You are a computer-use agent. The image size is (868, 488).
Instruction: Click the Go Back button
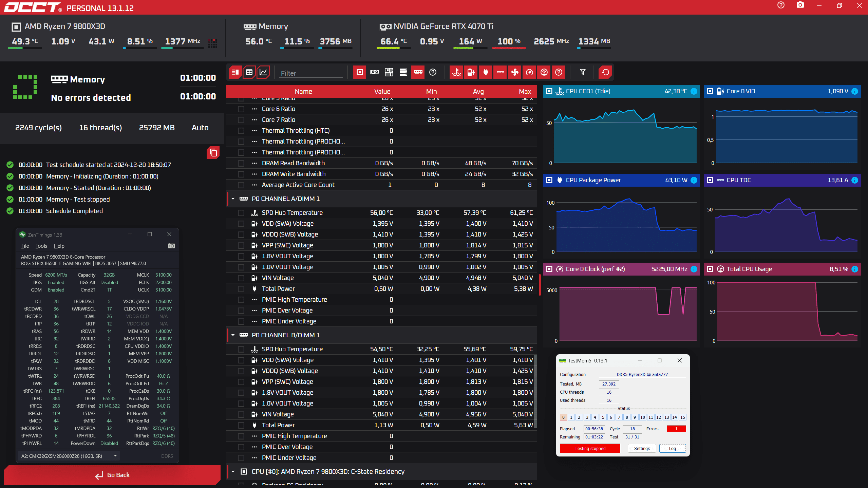pos(112,475)
